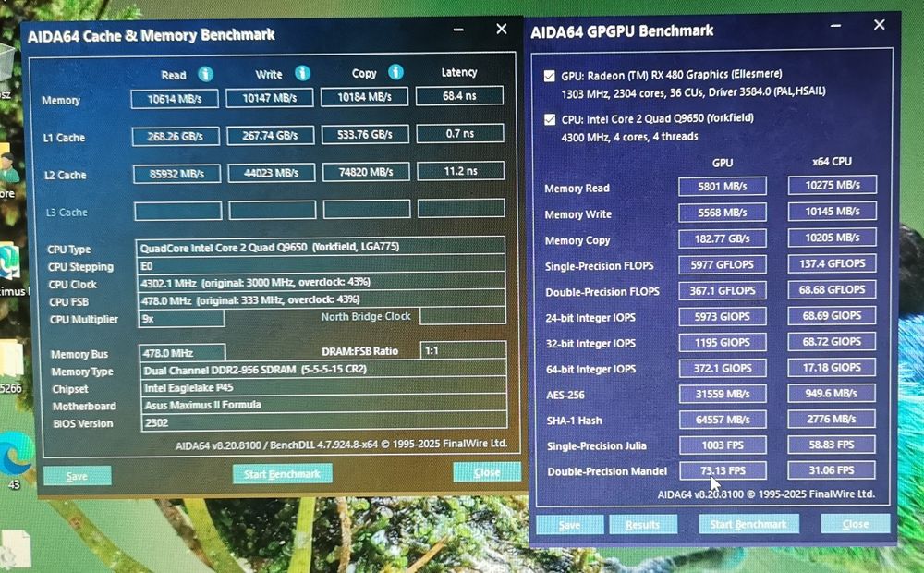The width and height of the screenshot is (924, 573).
Task: Click Memory Type DDR2-956 SDRAM field
Action: [322, 369]
